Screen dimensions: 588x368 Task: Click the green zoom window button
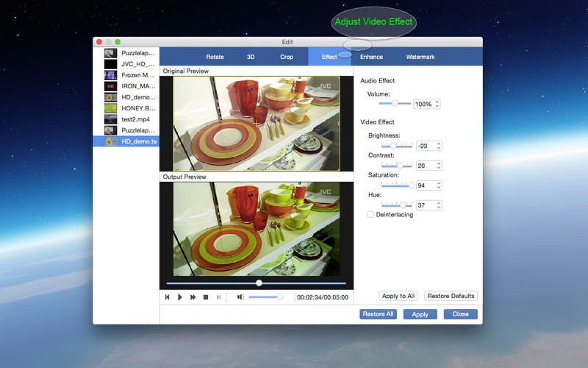tap(118, 42)
